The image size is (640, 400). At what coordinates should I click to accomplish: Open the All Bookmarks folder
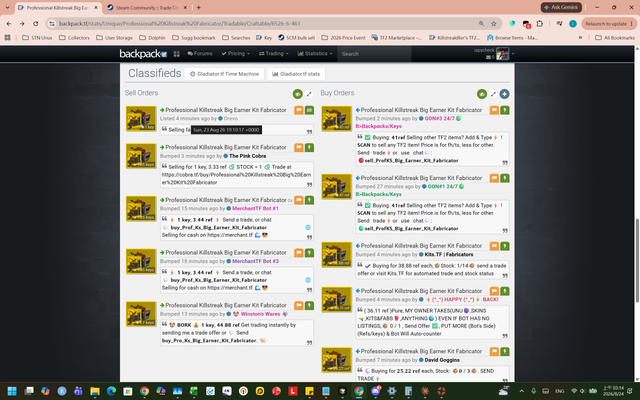[x=615, y=38]
